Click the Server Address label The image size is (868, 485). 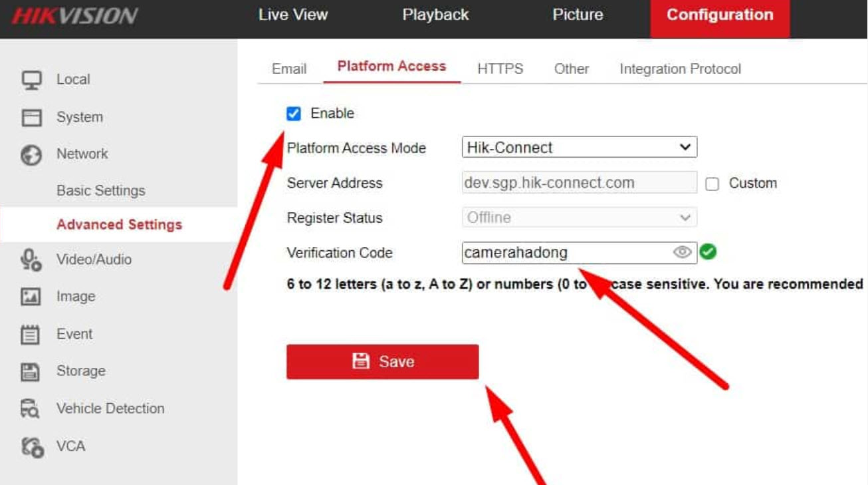[334, 183]
